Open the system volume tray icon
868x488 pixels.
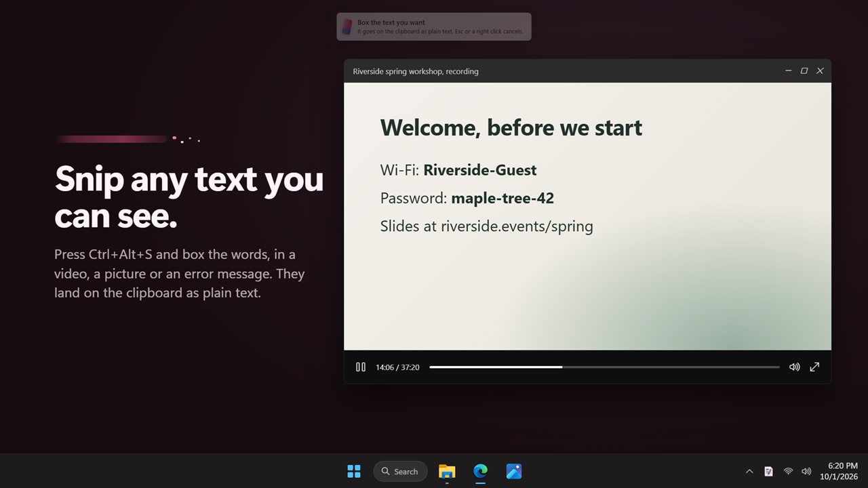806,471
